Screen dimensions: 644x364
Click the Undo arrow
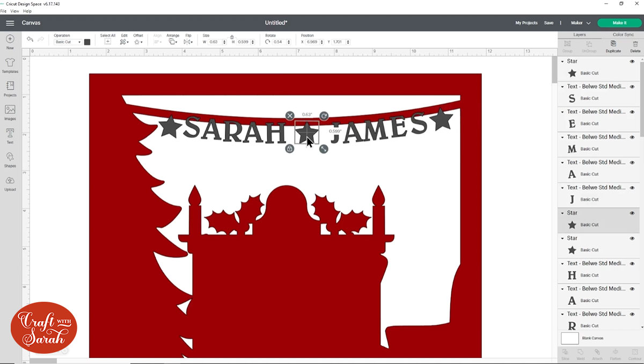tap(30, 40)
